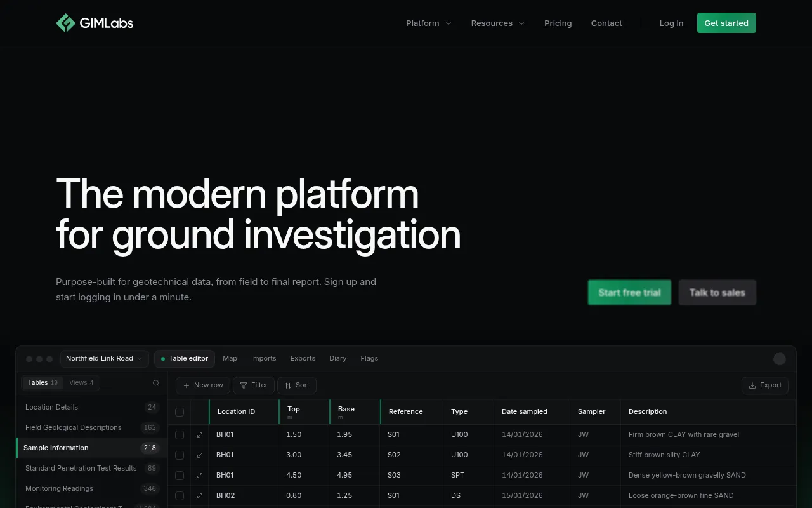Open the Filter options

click(254, 385)
